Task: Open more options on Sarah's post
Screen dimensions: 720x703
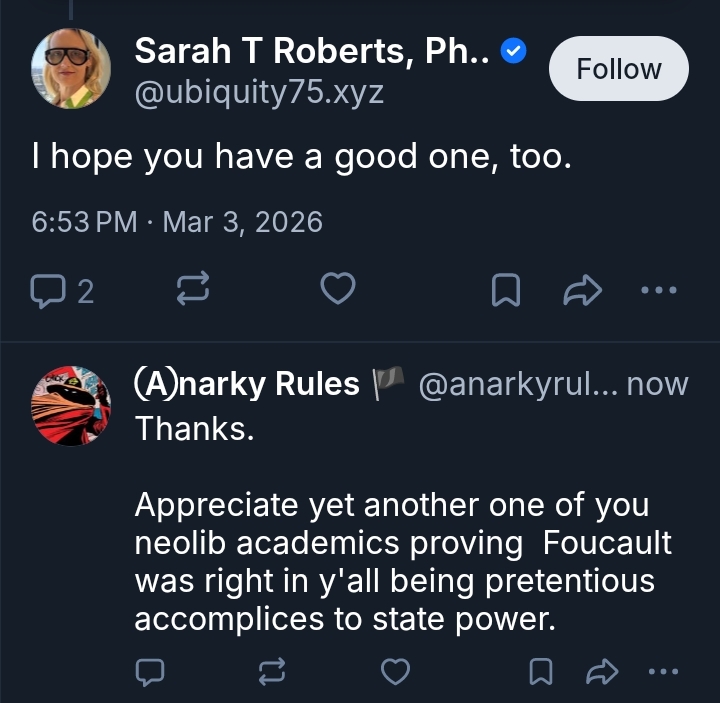Action: point(658,291)
